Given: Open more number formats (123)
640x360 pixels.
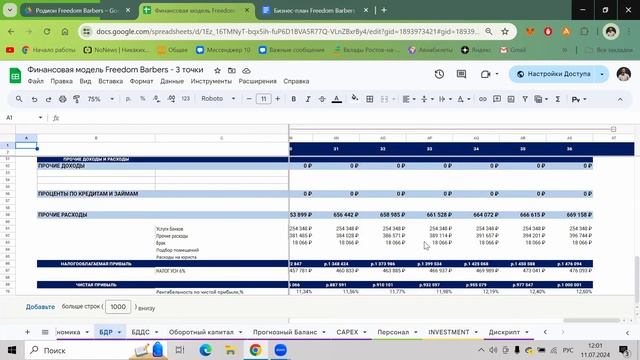Looking at the screenshot, I should point(186,99).
